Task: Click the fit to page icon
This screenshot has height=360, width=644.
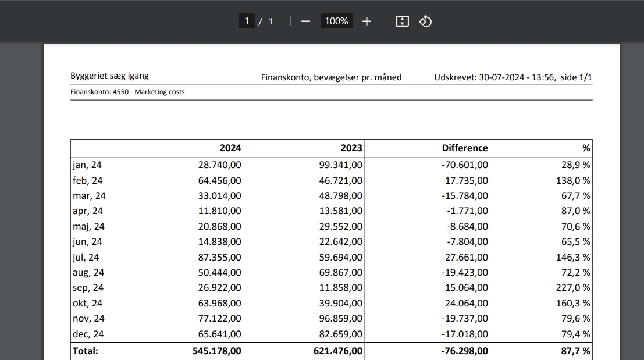Action: point(402,22)
